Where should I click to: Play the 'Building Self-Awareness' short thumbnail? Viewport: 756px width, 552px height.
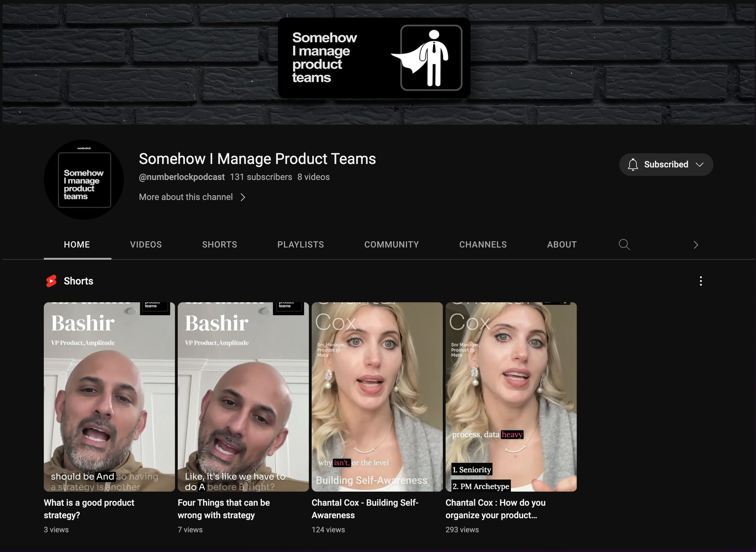pyautogui.click(x=377, y=396)
